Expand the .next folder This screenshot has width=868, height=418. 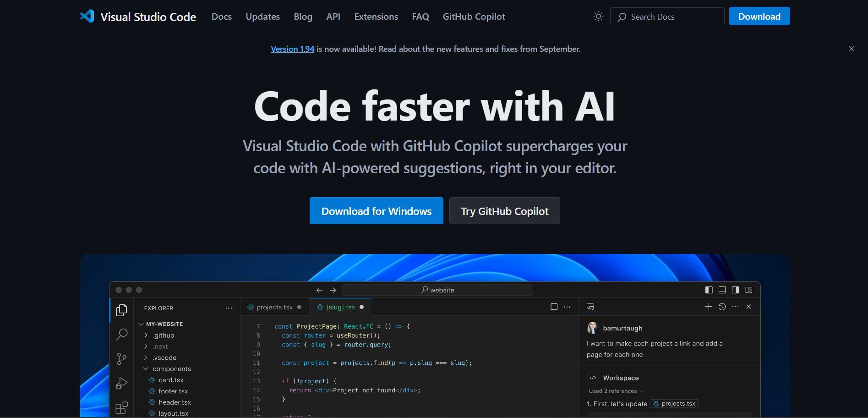point(146,346)
